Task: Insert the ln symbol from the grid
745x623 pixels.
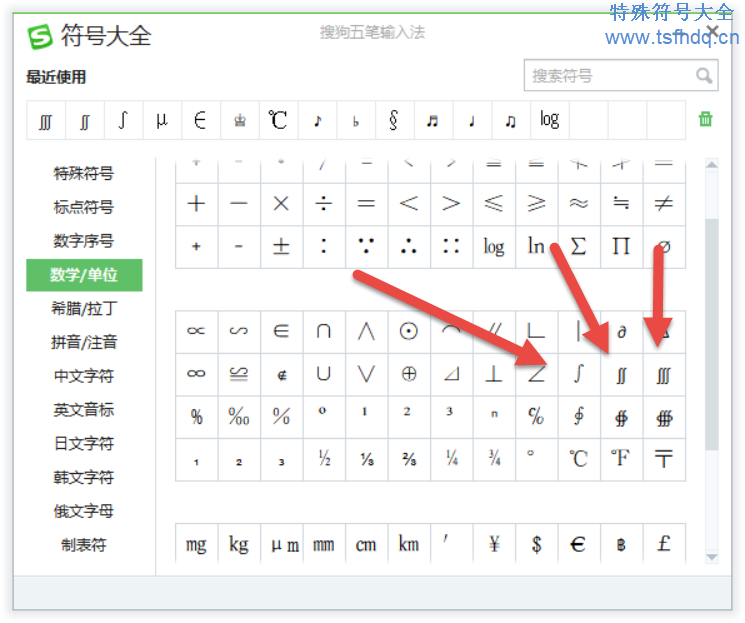Action: 536,246
